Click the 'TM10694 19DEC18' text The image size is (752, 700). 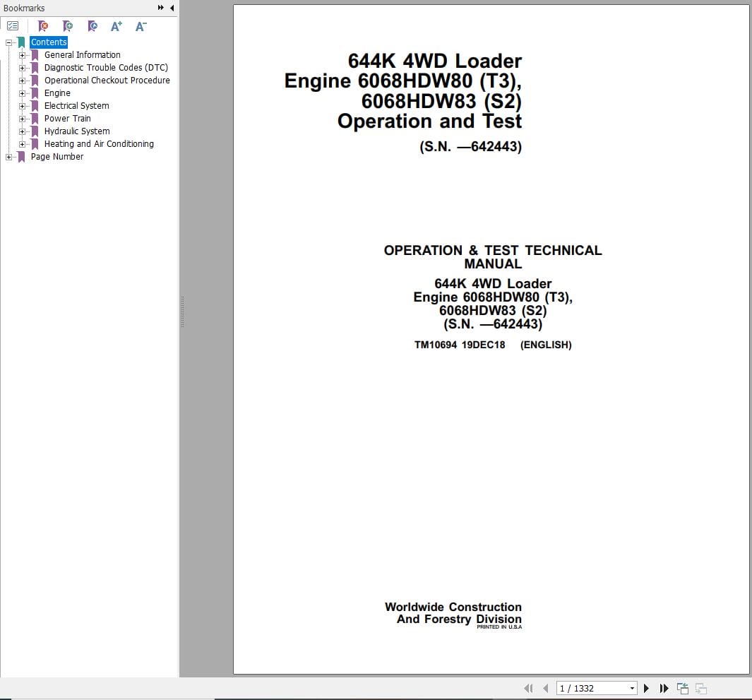point(460,345)
